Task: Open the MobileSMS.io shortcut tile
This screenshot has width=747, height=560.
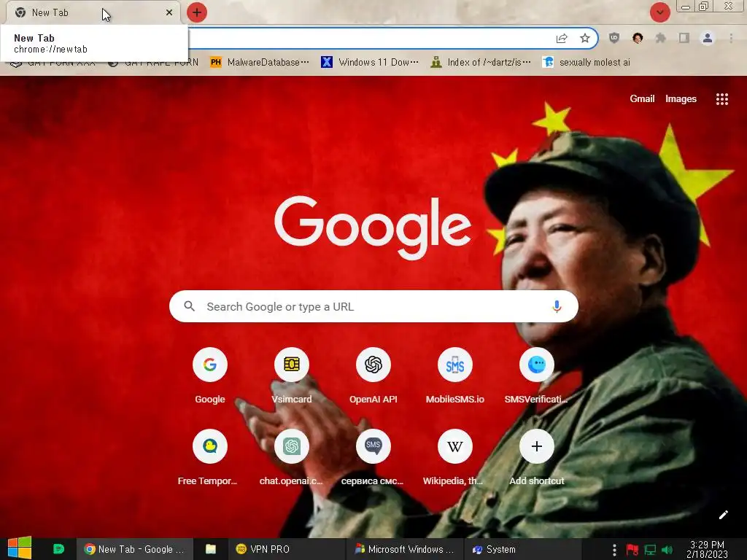Action: (455, 376)
